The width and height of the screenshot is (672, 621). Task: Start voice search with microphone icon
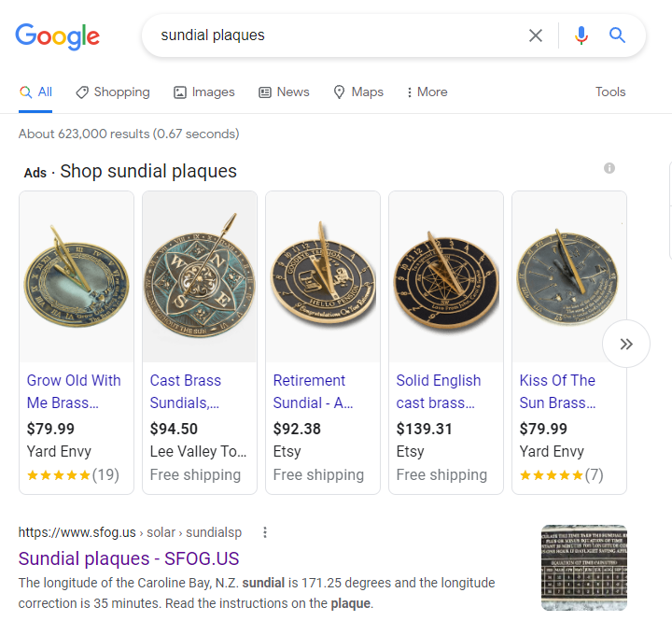point(581,35)
